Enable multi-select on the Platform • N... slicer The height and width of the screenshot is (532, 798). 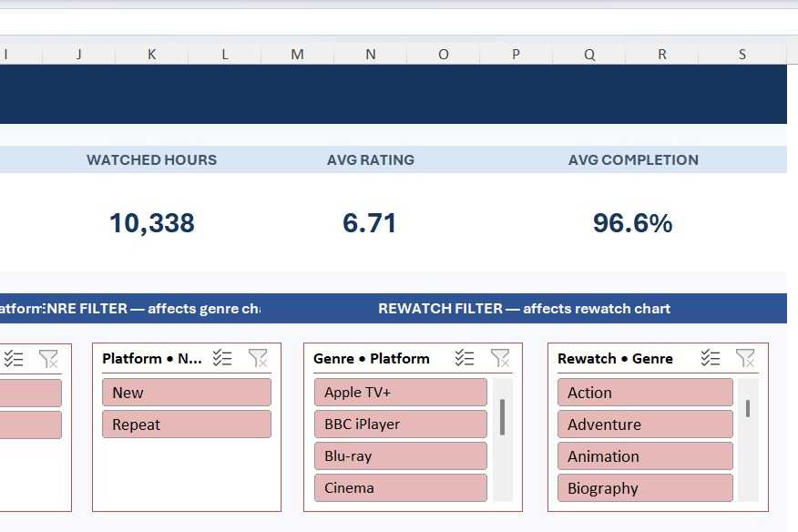pyautogui.click(x=222, y=358)
